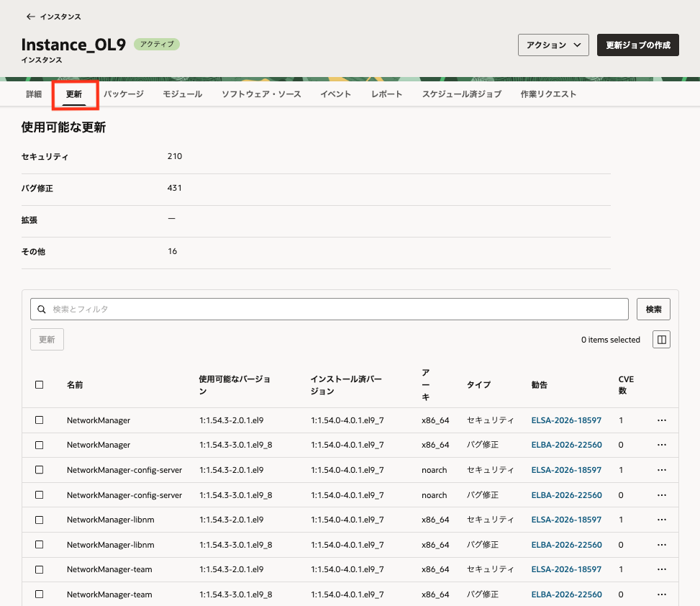Click the magnifier icon in search field
The image size is (700, 606).
pos(42,309)
